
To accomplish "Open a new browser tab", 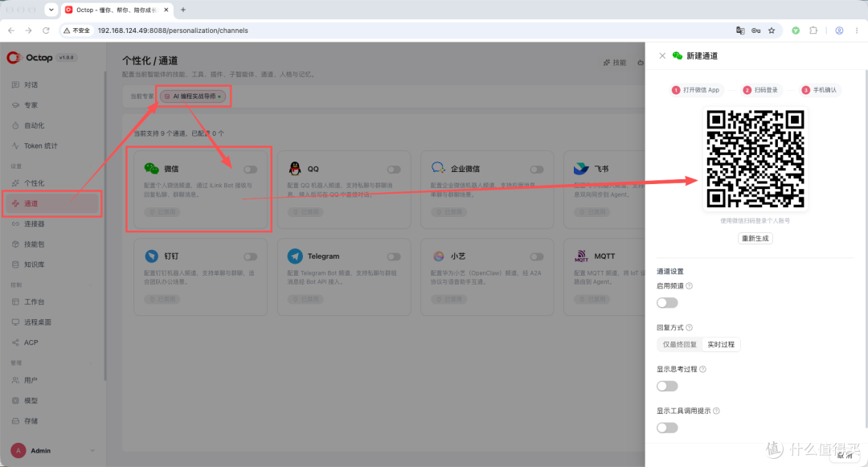I will tap(183, 10).
